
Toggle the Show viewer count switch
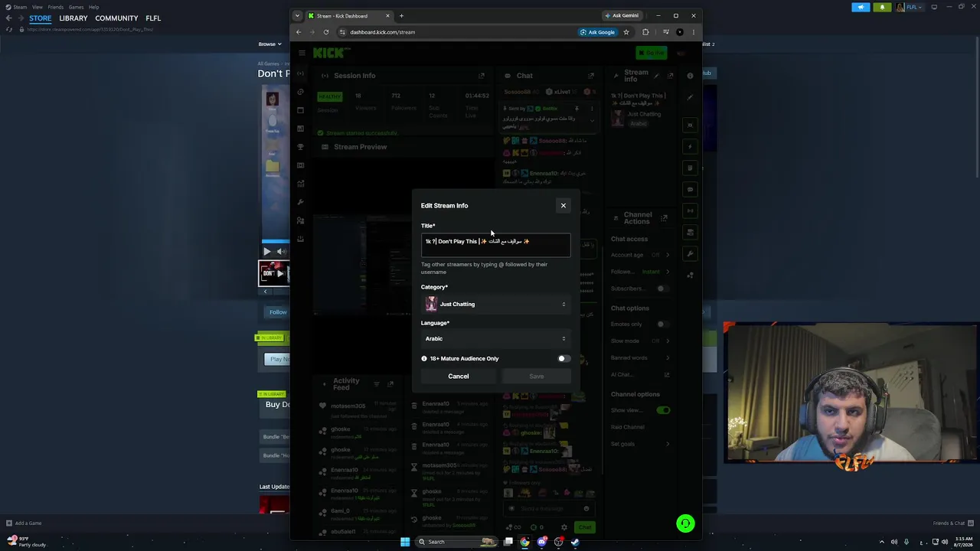click(663, 410)
